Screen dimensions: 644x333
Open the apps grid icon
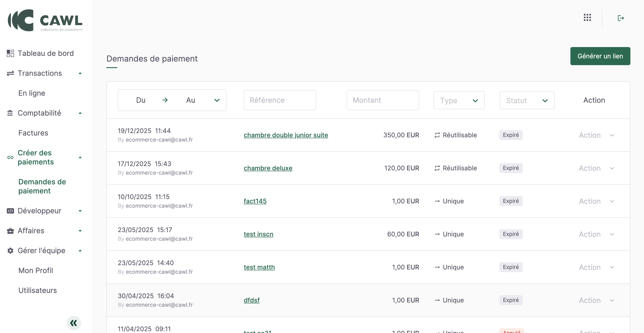(x=587, y=18)
